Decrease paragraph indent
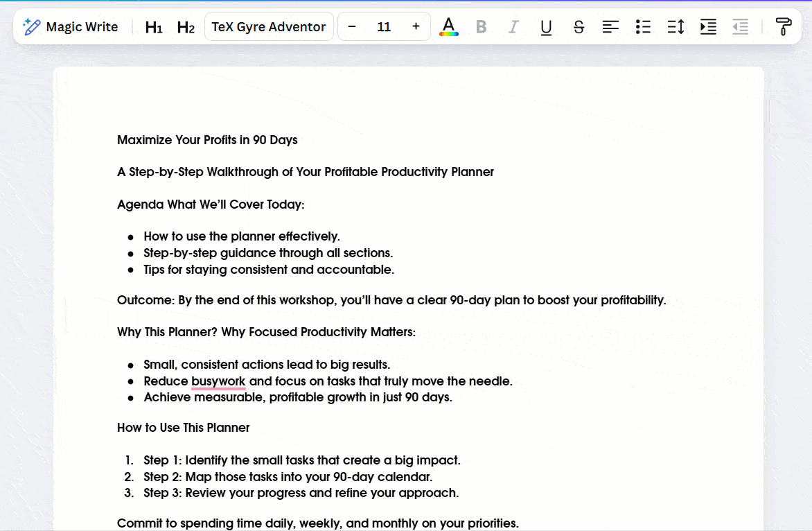This screenshot has width=812, height=531. tap(741, 26)
